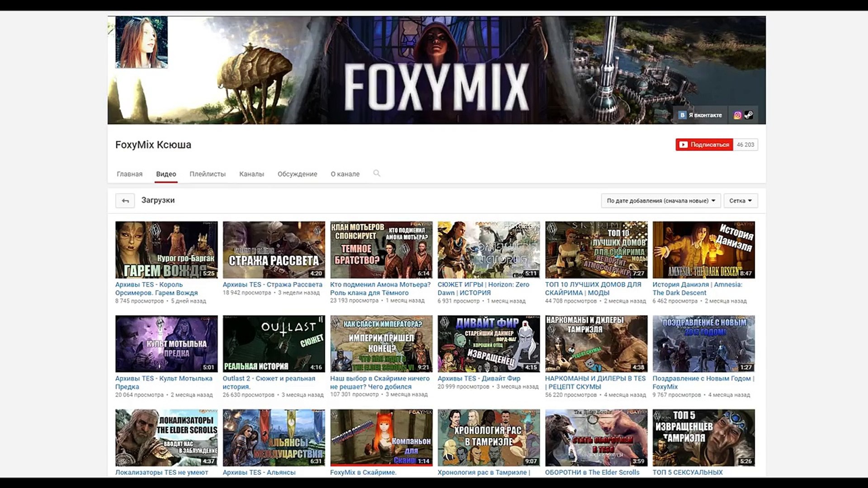This screenshot has height=488, width=868.
Task: Switch to the Главная tab
Action: pos(130,174)
